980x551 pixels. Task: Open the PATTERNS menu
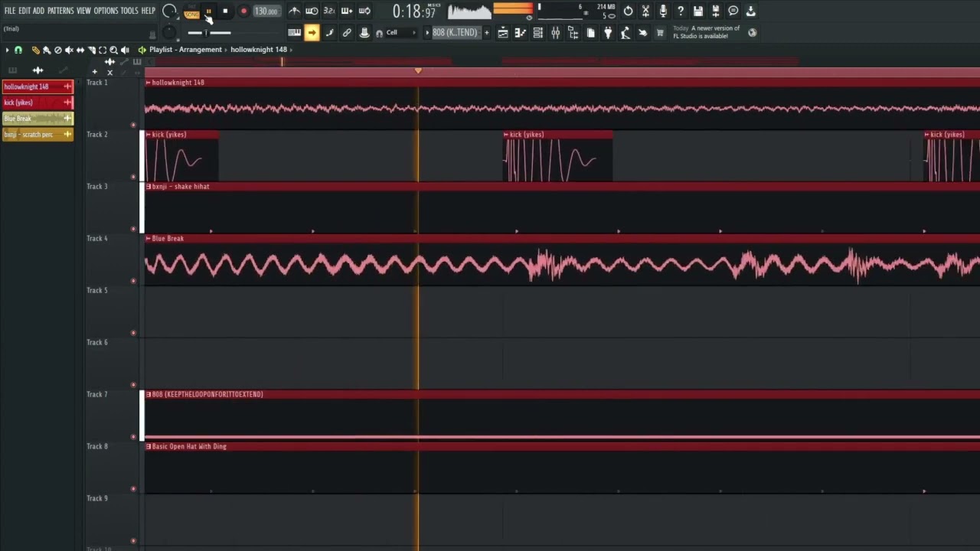point(60,11)
